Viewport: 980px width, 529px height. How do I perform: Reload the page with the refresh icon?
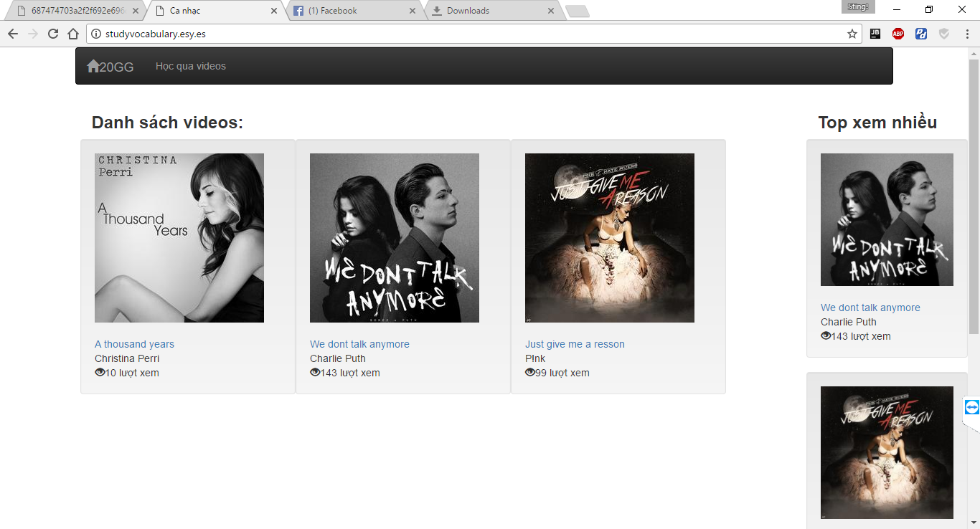tap(53, 34)
